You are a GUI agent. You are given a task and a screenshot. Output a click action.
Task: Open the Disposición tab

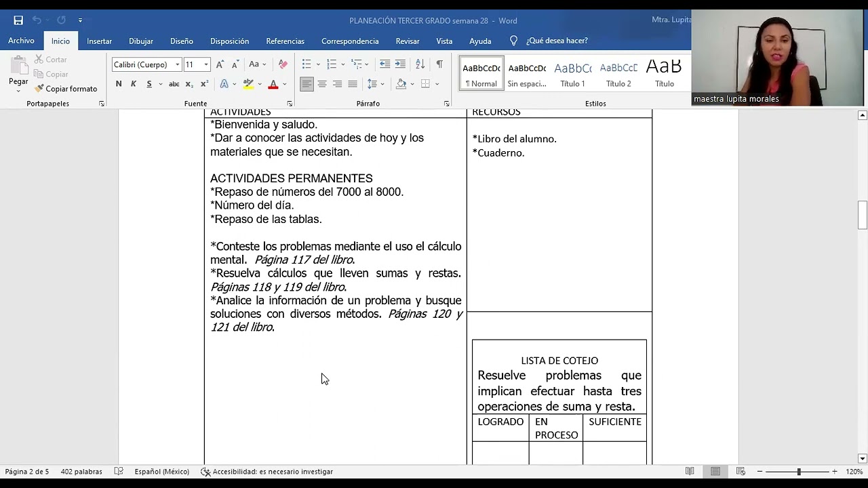click(229, 41)
